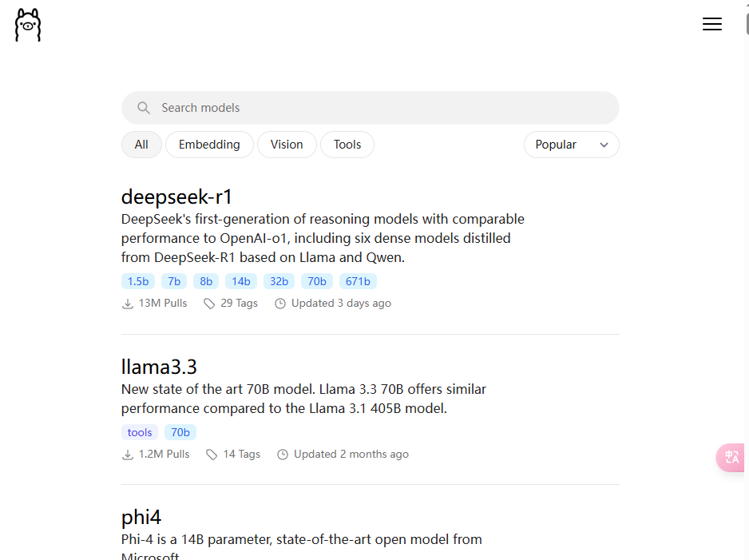This screenshot has height=560, width=749.
Task: Select the Embedding filter
Action: [209, 145]
